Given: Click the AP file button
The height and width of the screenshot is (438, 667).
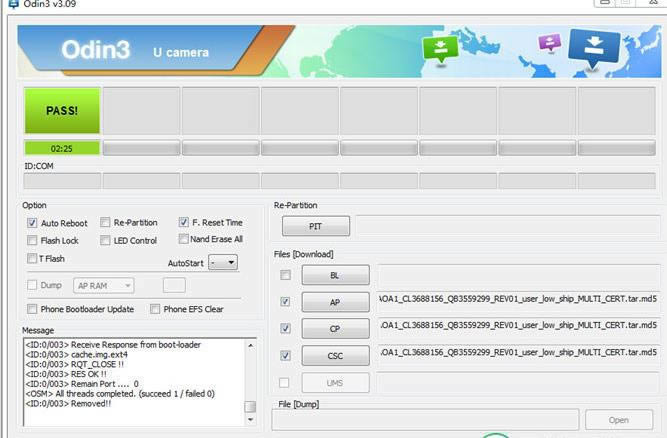Looking at the screenshot, I should pos(335,301).
